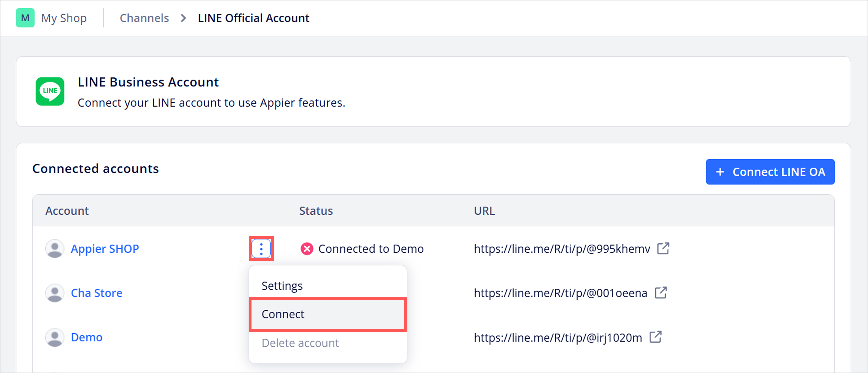Click the Status column header
This screenshot has width=868, height=373.
coord(316,211)
